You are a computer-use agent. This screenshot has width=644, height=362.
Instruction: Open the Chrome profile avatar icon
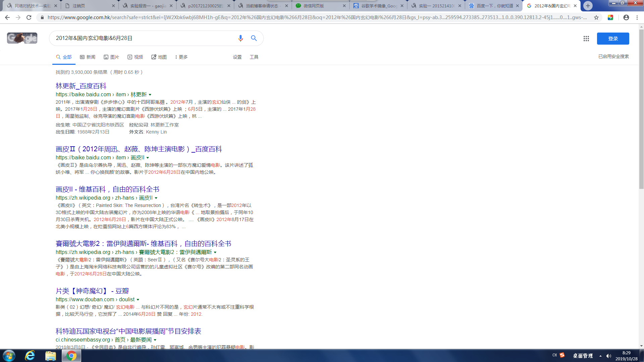click(626, 17)
